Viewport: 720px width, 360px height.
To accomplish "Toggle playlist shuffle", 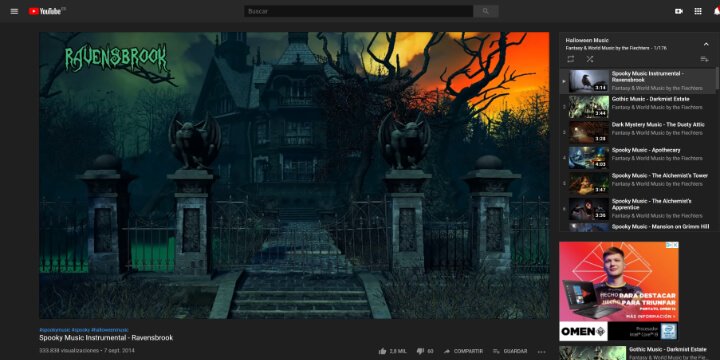I will pyautogui.click(x=590, y=59).
